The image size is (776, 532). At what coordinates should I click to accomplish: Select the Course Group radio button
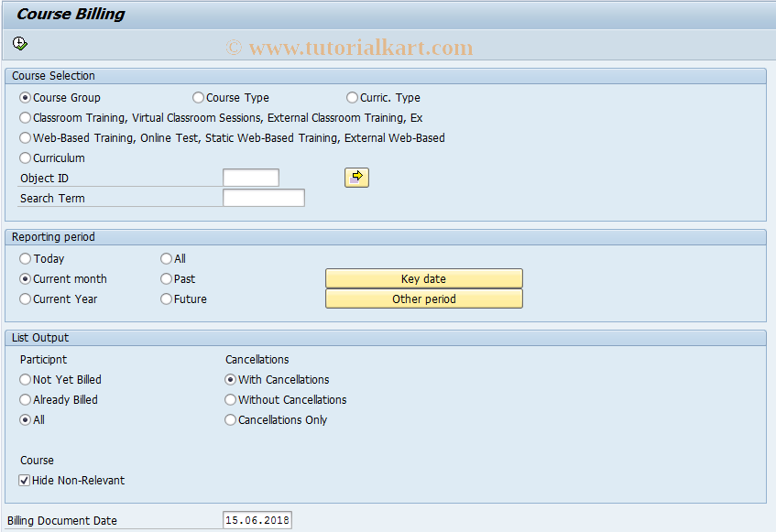(x=25, y=97)
